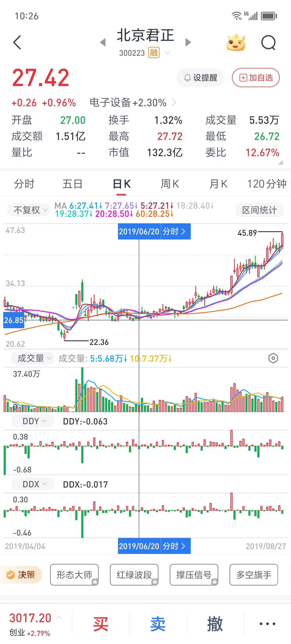Open the 120分钟 period dropdown

point(268,184)
